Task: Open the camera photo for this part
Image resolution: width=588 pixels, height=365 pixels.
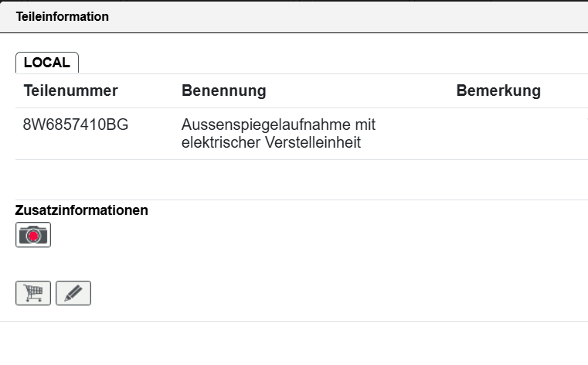Action: click(x=33, y=235)
